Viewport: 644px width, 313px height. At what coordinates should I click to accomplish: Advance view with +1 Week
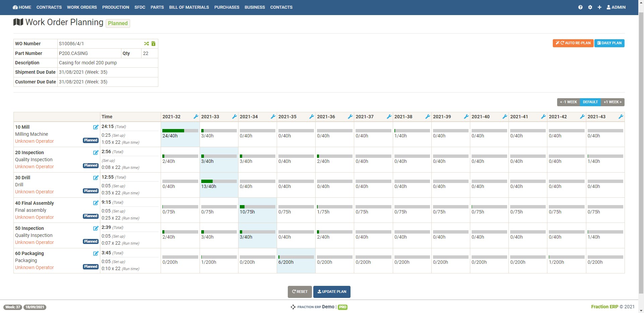[612, 102]
